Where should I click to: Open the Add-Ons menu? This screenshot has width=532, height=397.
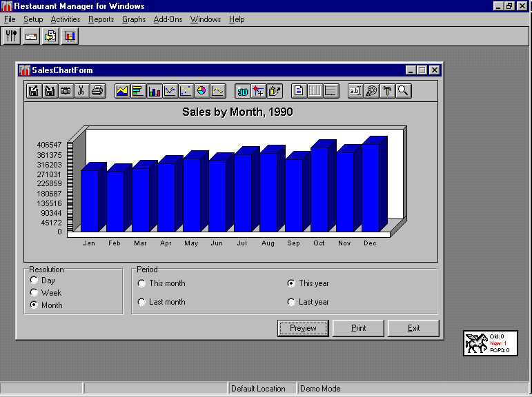pyautogui.click(x=168, y=19)
